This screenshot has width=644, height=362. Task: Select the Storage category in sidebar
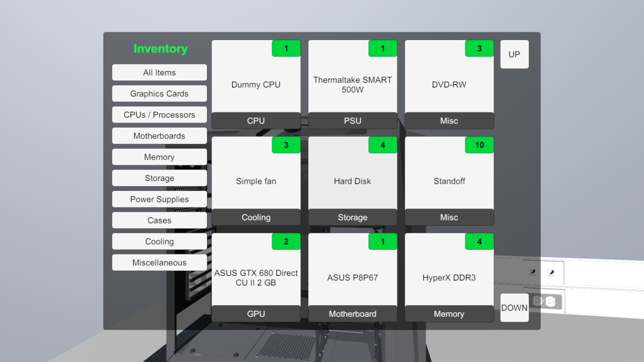pos(159,178)
